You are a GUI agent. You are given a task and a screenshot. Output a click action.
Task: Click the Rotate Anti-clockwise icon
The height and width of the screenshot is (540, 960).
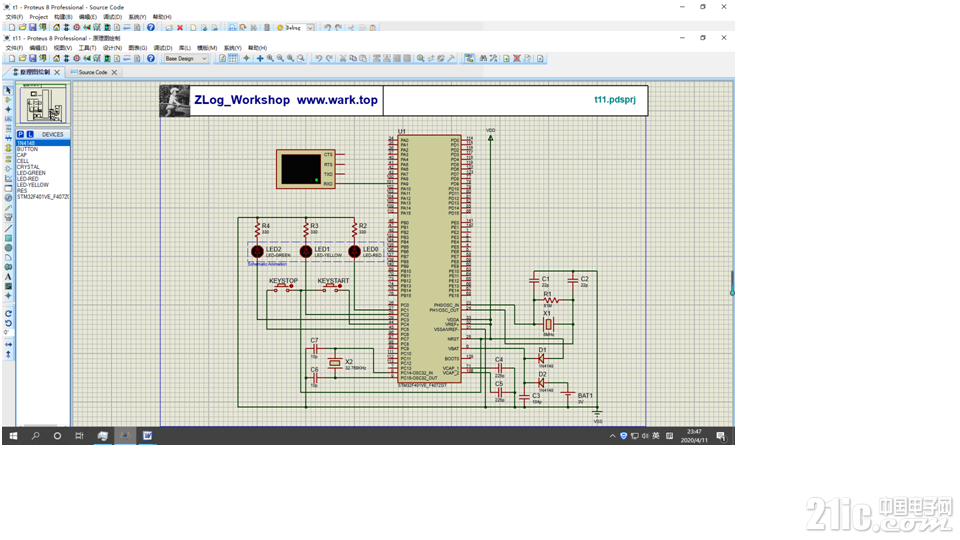click(x=8, y=323)
